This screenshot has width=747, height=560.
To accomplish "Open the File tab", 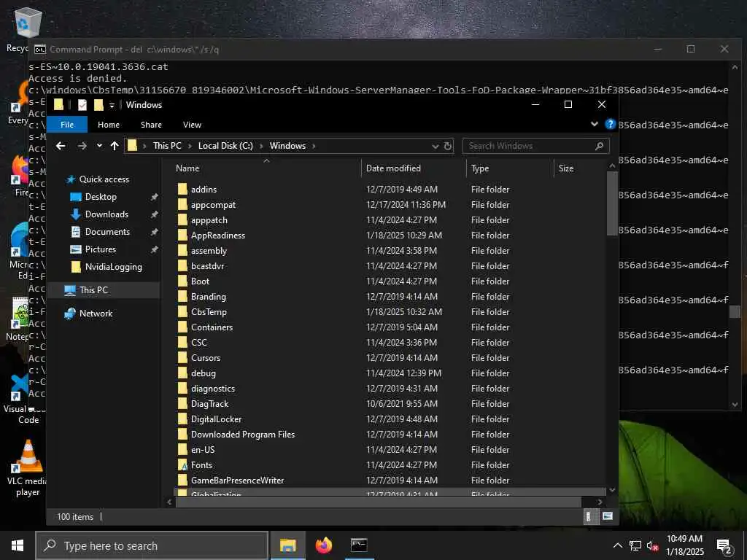I will point(67,124).
